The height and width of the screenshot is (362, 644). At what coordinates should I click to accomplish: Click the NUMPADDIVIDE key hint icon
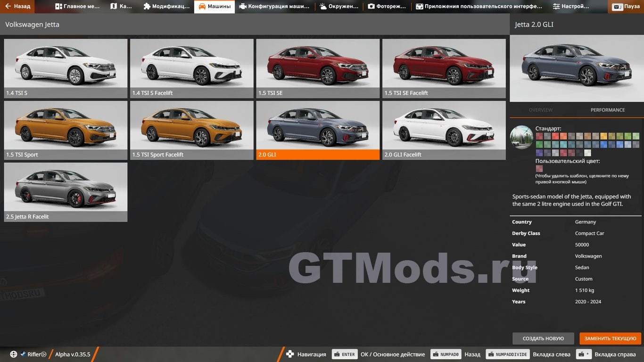click(x=507, y=354)
